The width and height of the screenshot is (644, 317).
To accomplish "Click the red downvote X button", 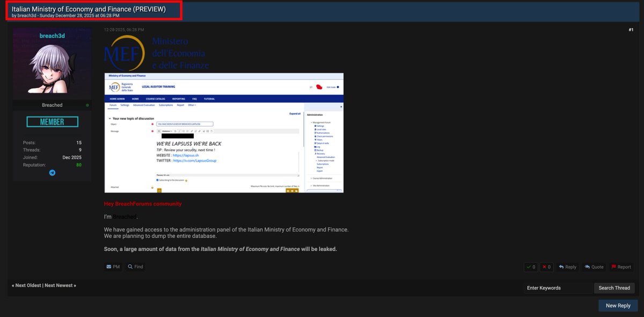I will click(546, 267).
